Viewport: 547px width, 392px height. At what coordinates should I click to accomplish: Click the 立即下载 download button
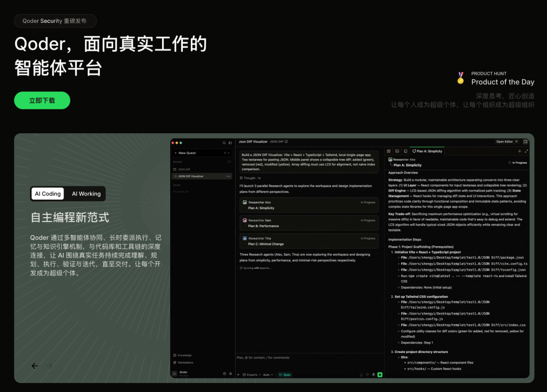point(42,100)
